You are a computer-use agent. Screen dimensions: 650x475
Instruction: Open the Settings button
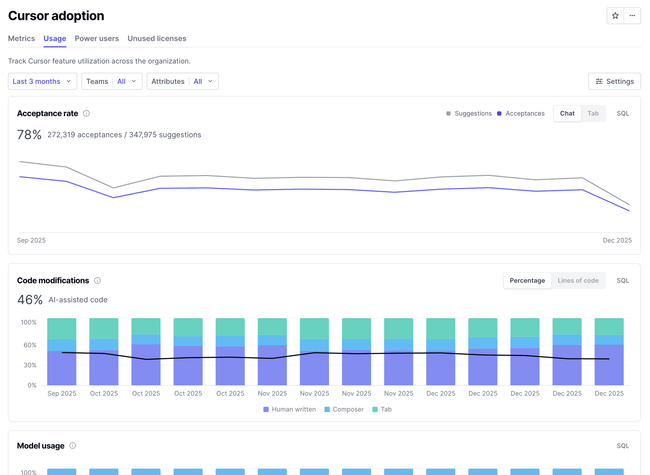tap(614, 81)
